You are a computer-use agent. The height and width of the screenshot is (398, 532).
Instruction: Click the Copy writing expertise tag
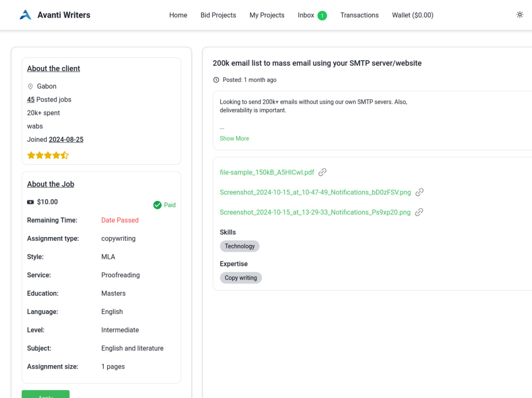[x=240, y=278]
